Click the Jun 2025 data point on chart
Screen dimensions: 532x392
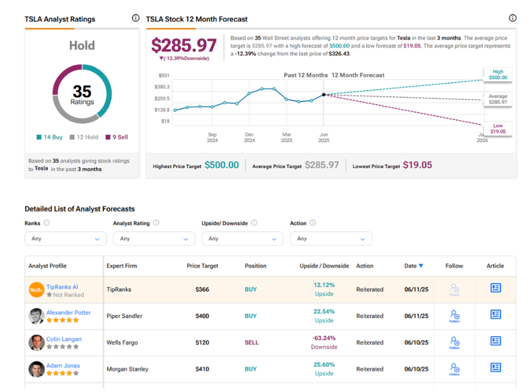324,95
